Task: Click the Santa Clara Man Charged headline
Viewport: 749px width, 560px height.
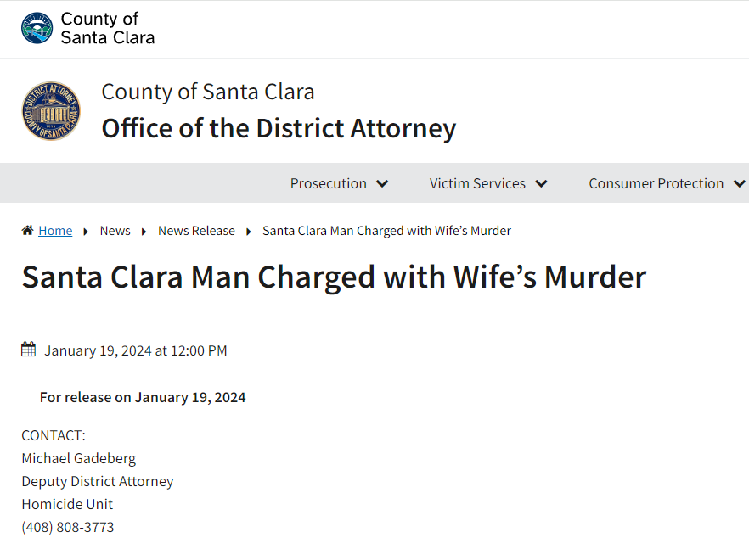Action: (334, 277)
